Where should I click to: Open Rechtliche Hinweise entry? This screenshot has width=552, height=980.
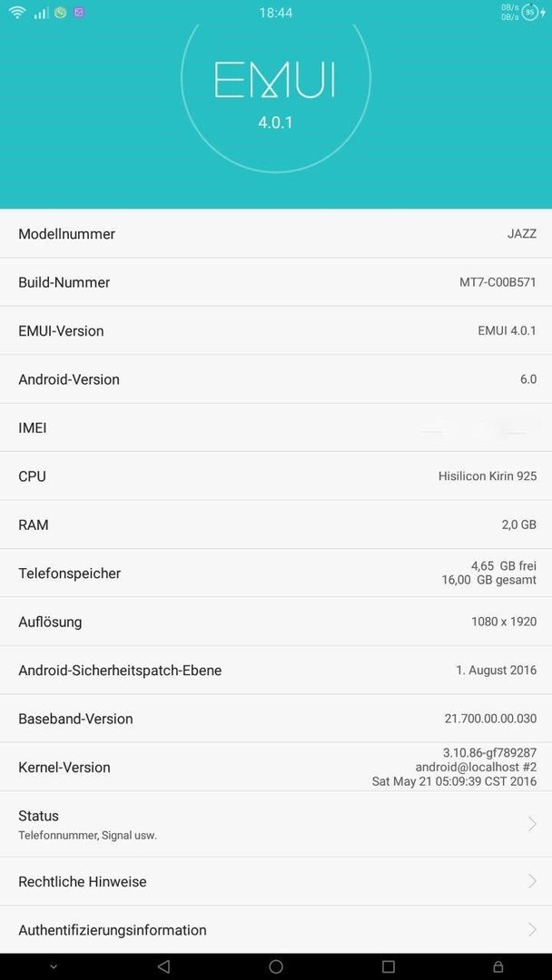coord(276,881)
